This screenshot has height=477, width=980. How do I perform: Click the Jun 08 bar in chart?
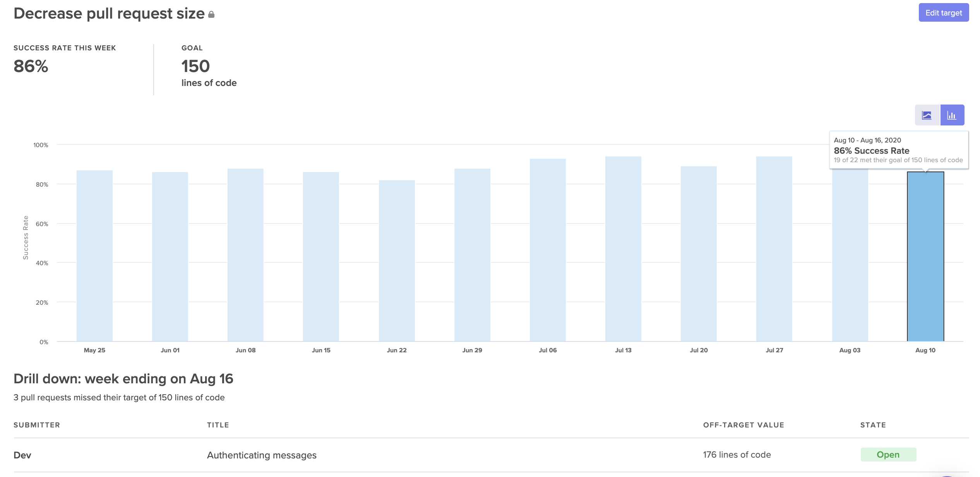pyautogui.click(x=245, y=255)
